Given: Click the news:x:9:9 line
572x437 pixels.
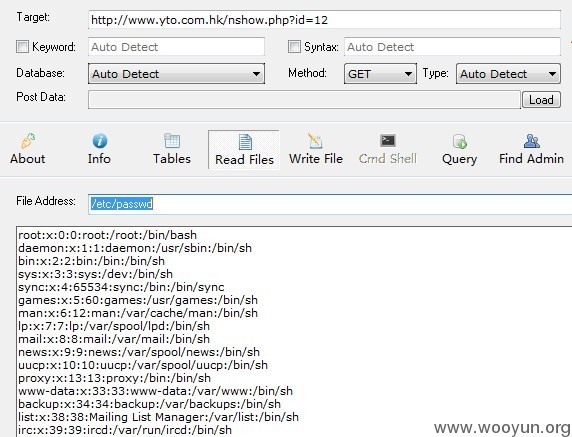Looking at the screenshot, I should point(139,352).
